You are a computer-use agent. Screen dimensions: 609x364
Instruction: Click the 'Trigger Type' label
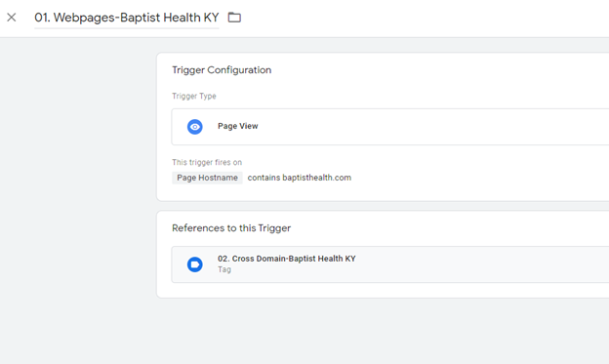[194, 96]
